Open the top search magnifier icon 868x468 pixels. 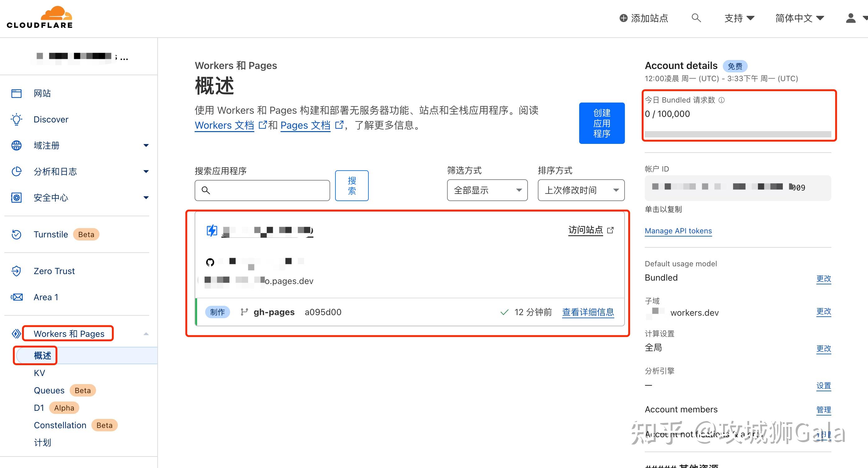point(696,18)
